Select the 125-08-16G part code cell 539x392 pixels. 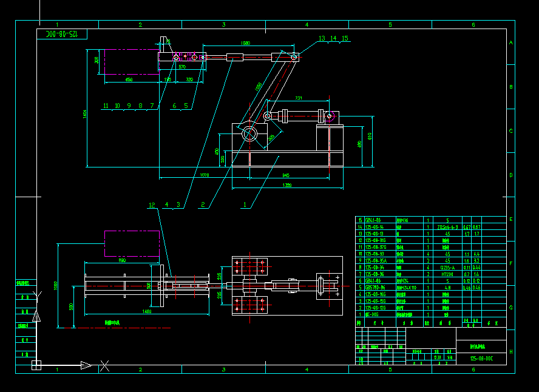[376, 294]
